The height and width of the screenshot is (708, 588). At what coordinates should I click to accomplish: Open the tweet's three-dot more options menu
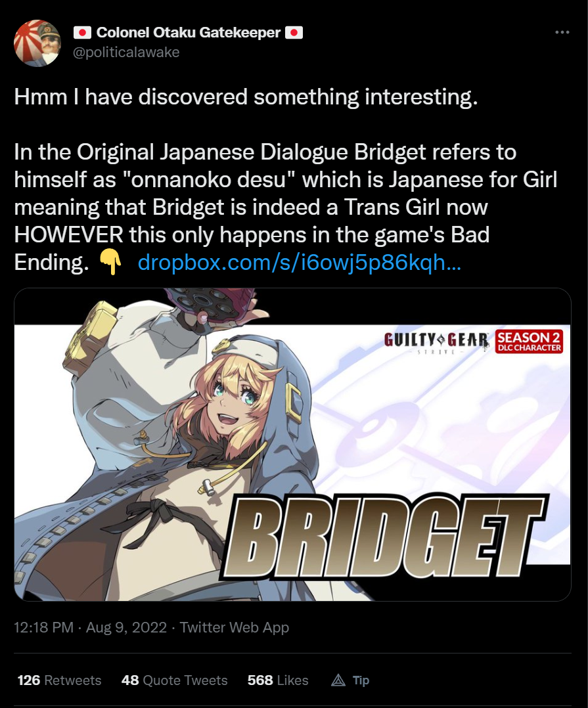click(x=562, y=32)
